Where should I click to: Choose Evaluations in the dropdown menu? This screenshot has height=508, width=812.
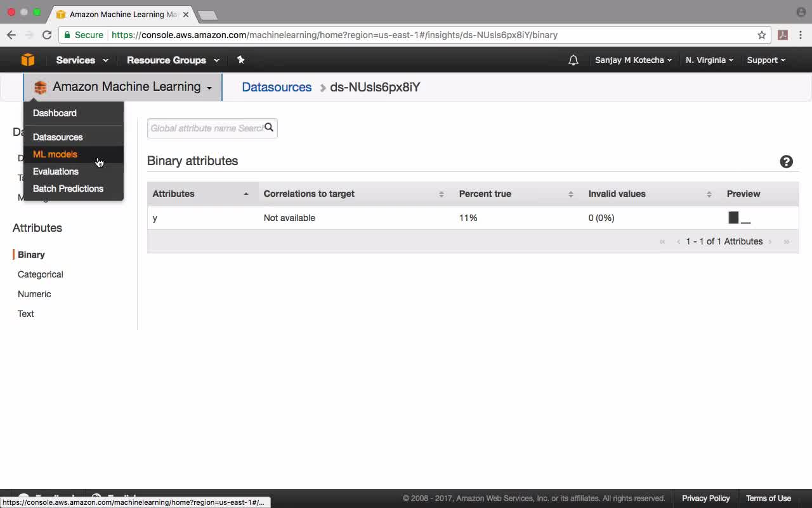[74, 171]
